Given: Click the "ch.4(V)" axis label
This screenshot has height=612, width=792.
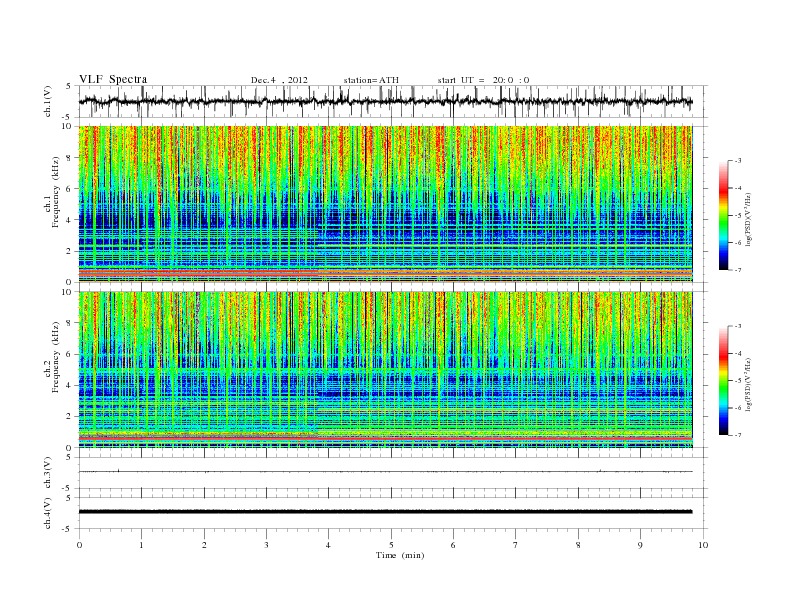Looking at the screenshot, I should [48, 513].
